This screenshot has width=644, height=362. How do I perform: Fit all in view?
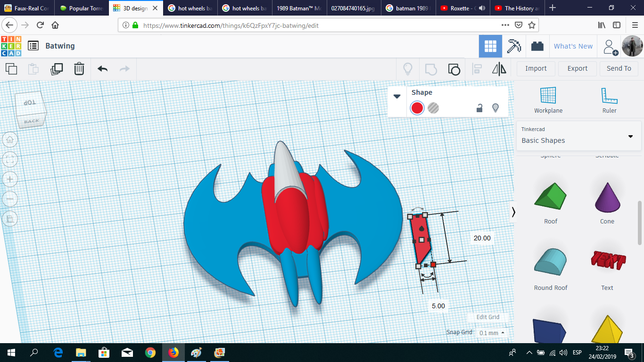point(10,159)
